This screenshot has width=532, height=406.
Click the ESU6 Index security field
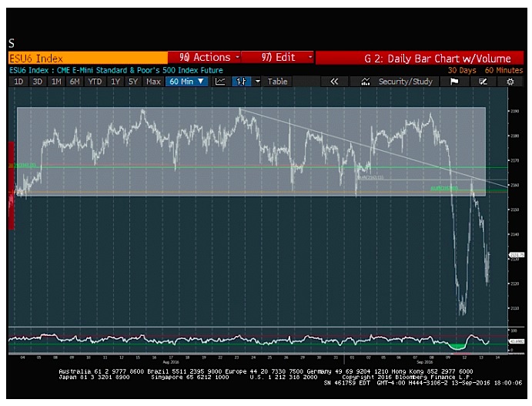pos(88,58)
